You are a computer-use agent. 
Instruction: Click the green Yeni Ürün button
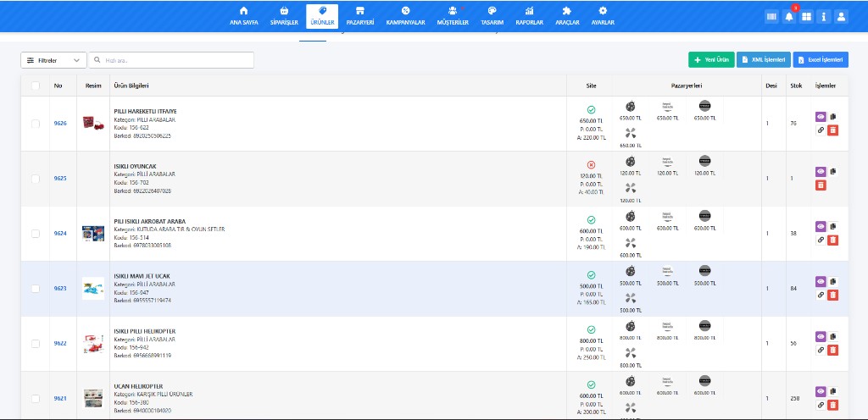711,59
